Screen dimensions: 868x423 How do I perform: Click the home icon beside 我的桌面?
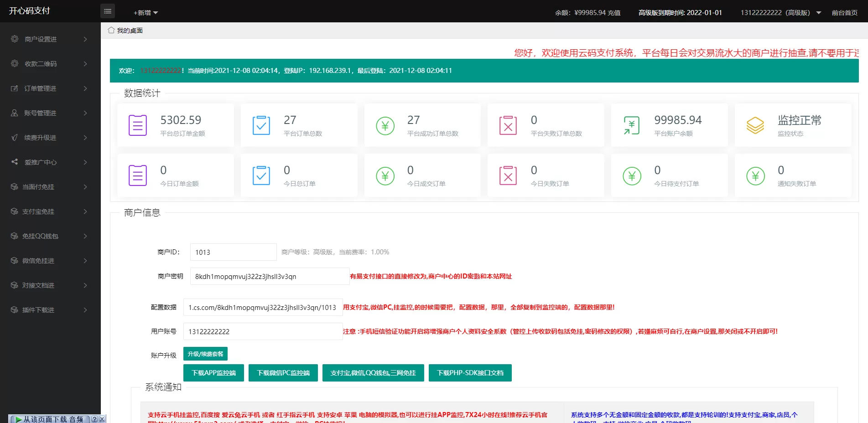[111, 30]
